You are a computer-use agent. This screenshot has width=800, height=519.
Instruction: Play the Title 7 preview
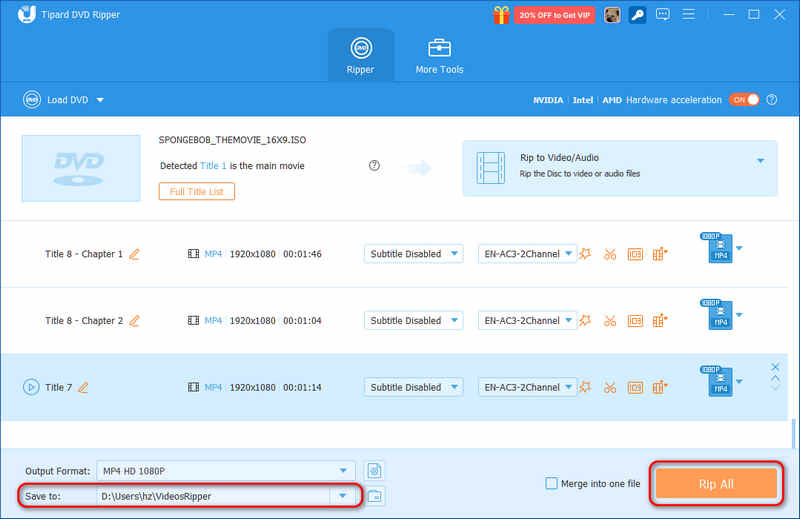tap(31, 387)
